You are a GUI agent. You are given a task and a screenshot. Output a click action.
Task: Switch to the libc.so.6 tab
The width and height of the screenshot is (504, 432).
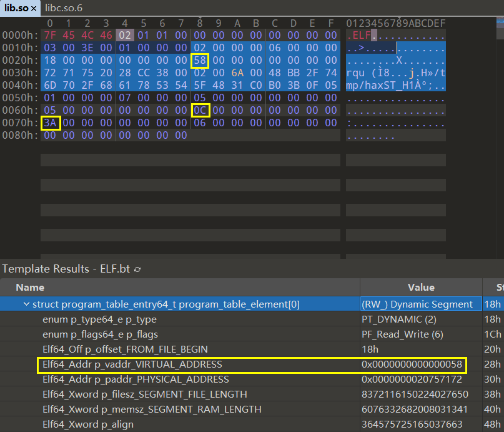pos(64,8)
